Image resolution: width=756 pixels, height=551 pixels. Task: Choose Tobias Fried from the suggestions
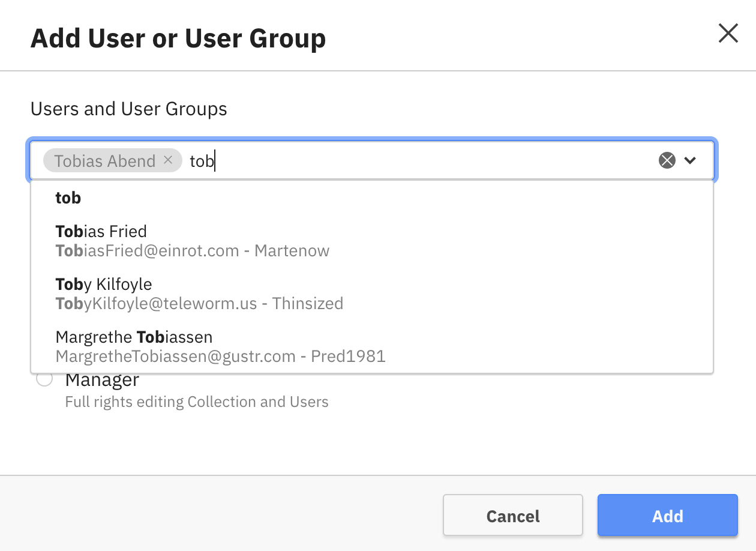101,232
